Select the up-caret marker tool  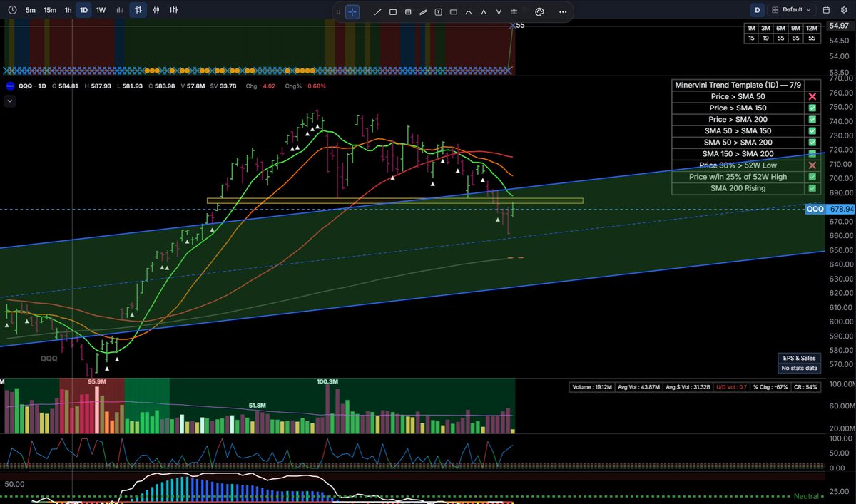point(484,11)
